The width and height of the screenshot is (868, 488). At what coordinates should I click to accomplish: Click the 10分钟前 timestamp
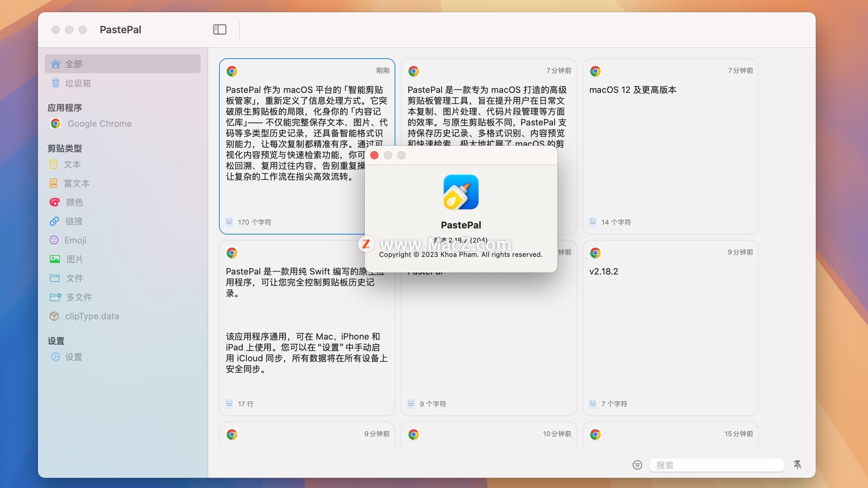coord(557,434)
